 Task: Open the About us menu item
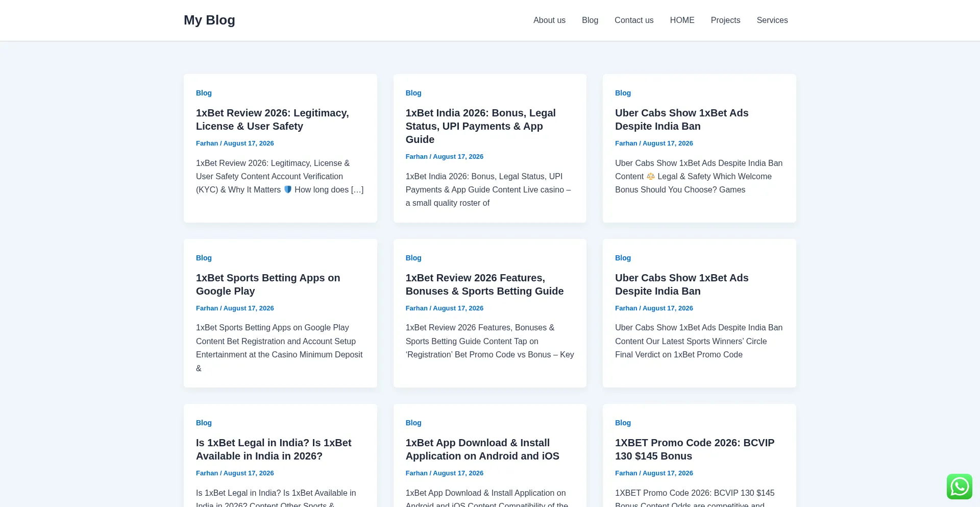[549, 20]
